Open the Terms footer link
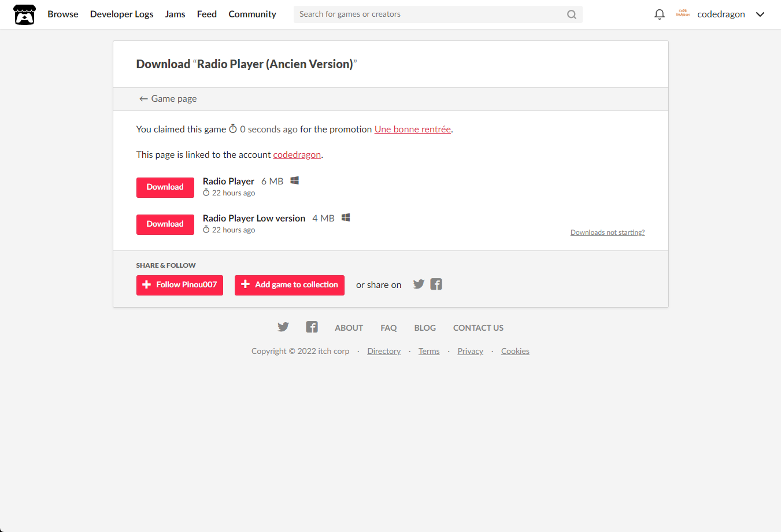 (429, 352)
